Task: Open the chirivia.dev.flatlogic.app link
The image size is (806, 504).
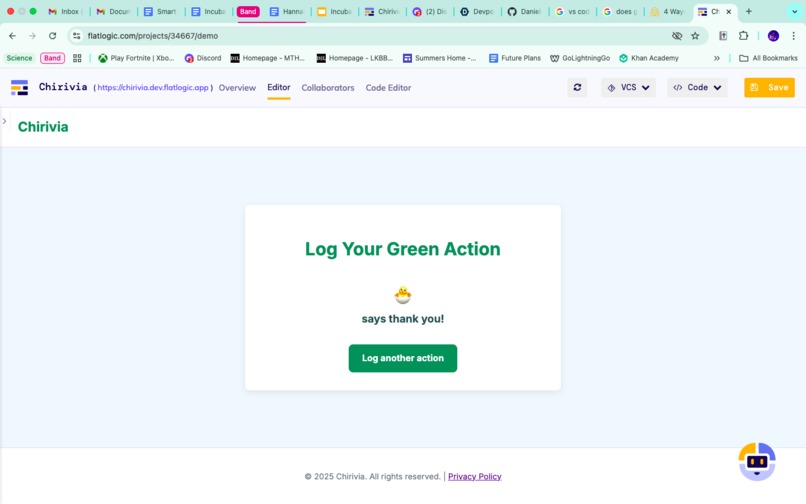Action: coord(153,87)
